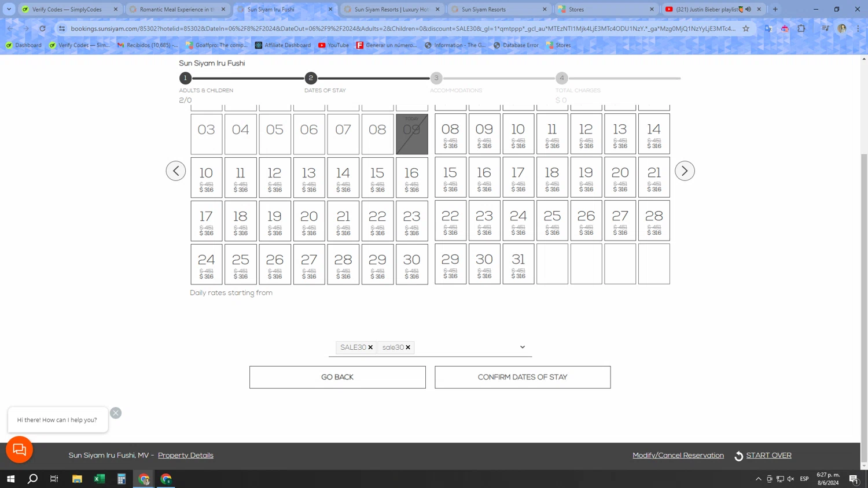Mute the Justin Bieber playlist tab audio
Screen dimensions: 868x488
click(x=748, y=9)
